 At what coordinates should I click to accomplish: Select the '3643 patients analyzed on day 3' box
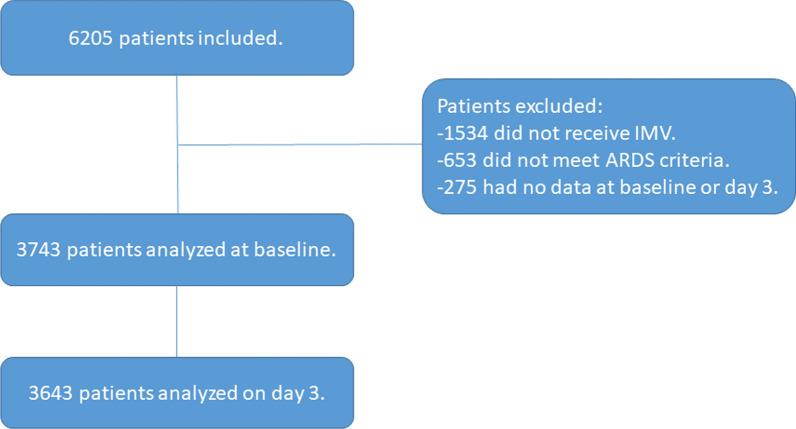[x=177, y=392]
